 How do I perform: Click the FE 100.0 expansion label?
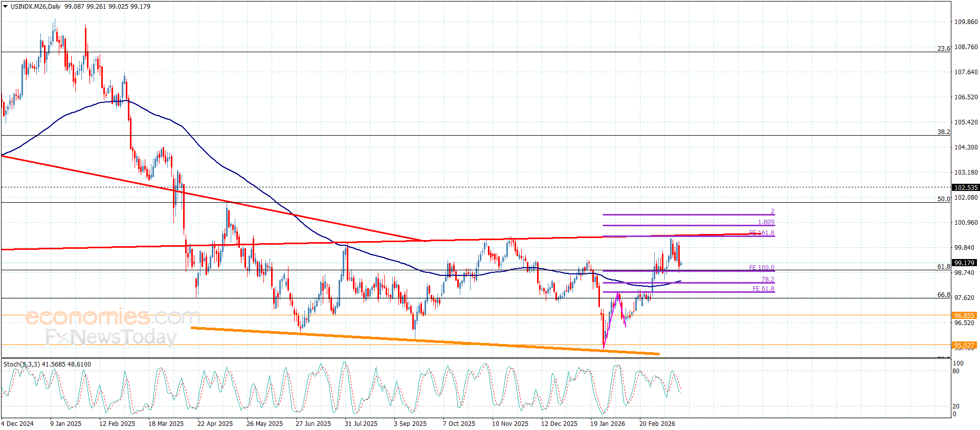point(762,268)
